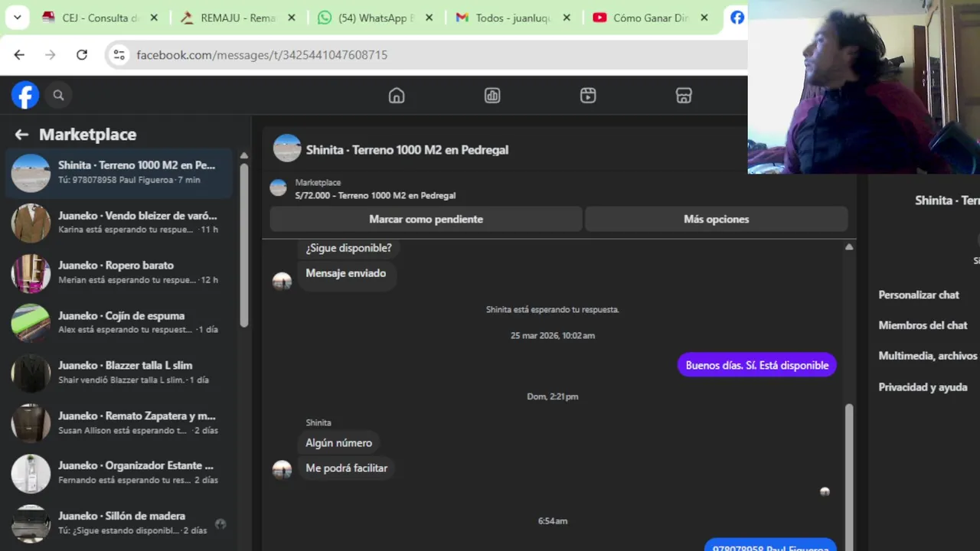Screen dimensions: 980x551
Task: Click Marcar como pendiente button
Action: (x=426, y=219)
